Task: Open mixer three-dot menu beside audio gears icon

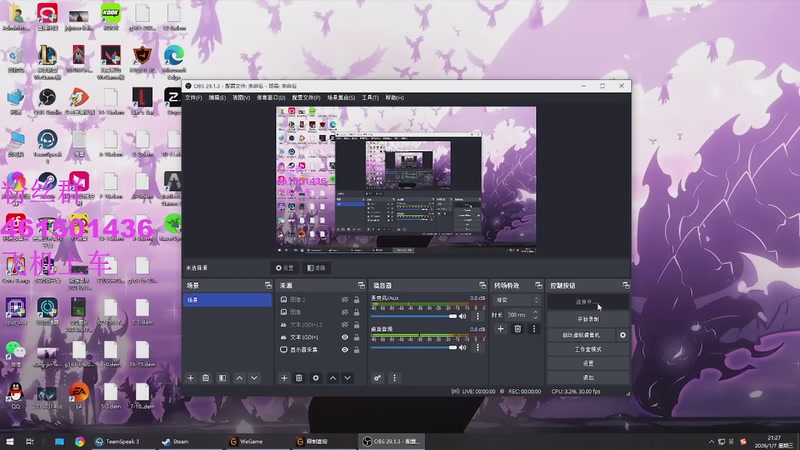Action: pos(394,378)
